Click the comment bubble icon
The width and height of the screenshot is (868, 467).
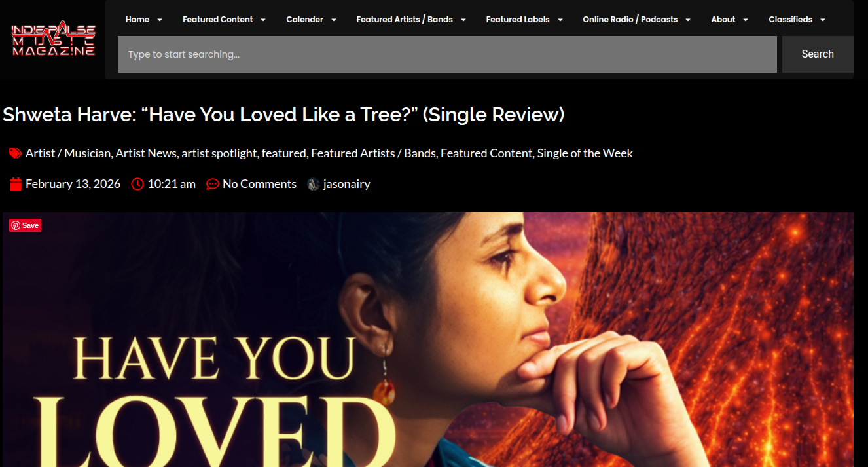(213, 184)
